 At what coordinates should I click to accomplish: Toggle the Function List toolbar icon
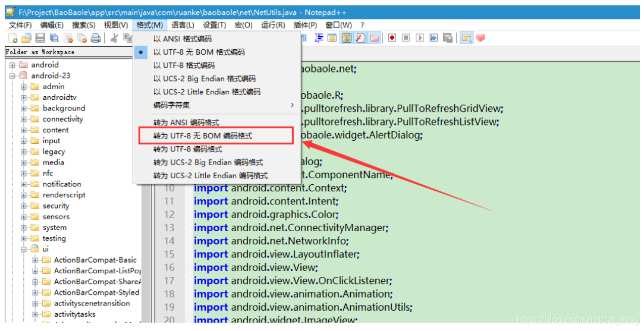coord(360,38)
